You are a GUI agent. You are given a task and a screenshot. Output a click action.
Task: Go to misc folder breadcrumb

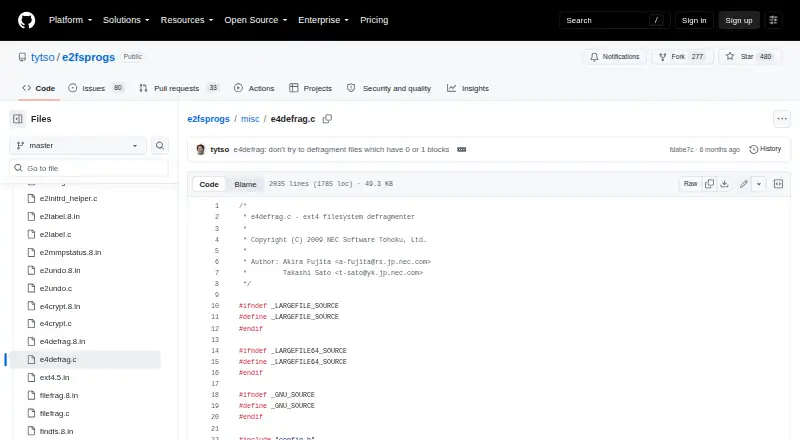click(250, 119)
